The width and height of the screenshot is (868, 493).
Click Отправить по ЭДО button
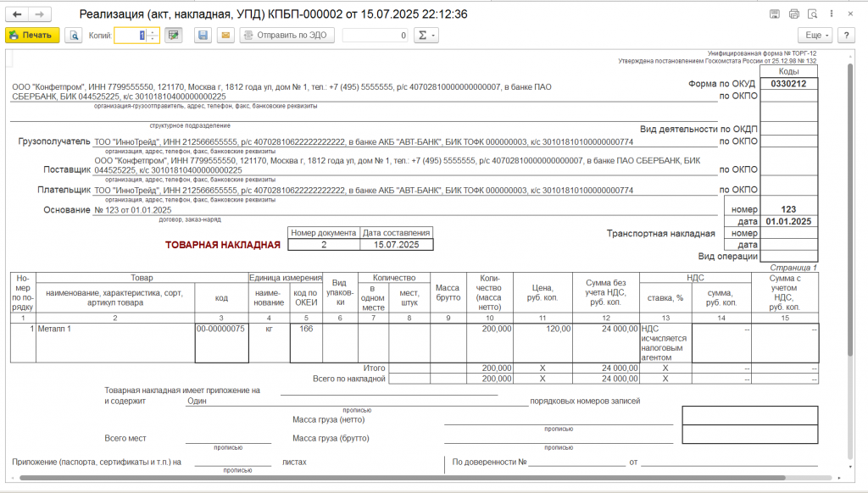[287, 35]
